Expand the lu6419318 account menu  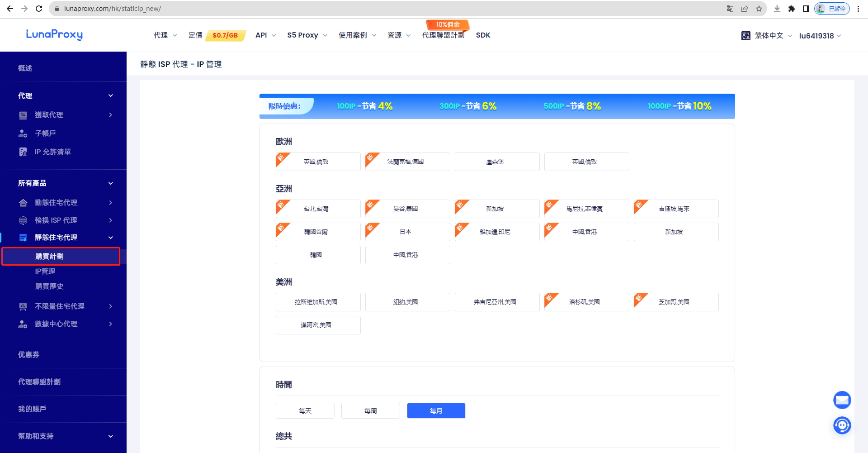[820, 36]
